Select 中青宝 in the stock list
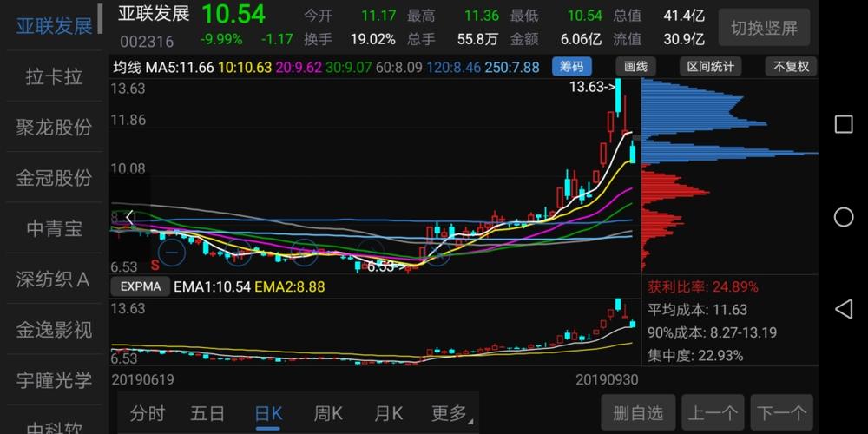This screenshot has height=434, width=868. pos(54,228)
